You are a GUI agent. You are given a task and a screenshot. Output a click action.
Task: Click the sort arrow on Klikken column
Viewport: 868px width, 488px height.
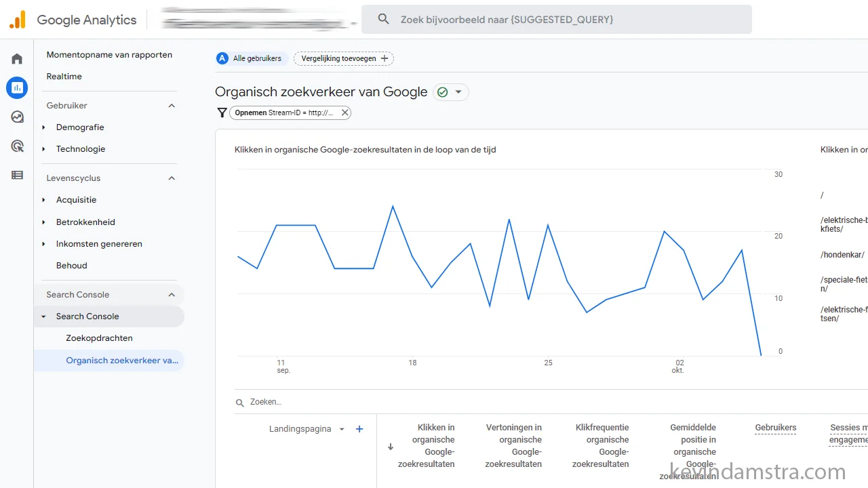pyautogui.click(x=391, y=447)
